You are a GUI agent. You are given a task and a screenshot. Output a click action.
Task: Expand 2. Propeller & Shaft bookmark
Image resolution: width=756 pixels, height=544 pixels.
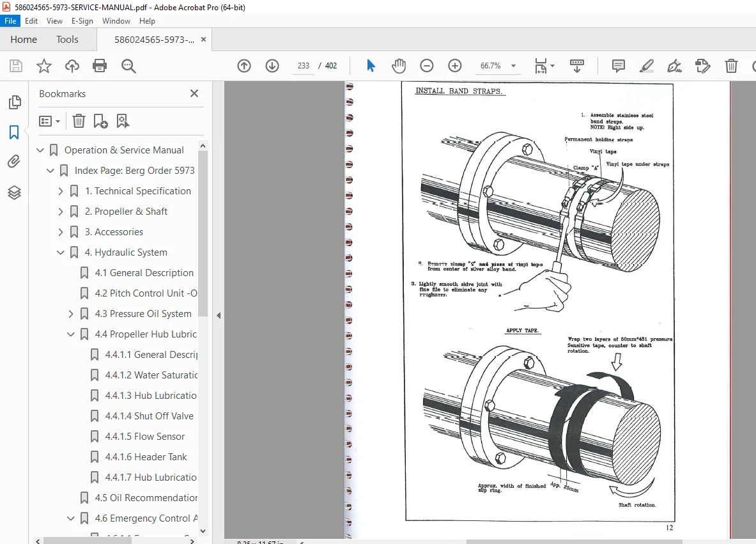click(x=60, y=211)
